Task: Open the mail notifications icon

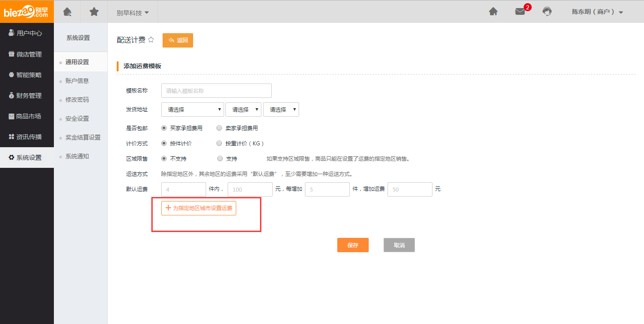Action: tap(520, 12)
